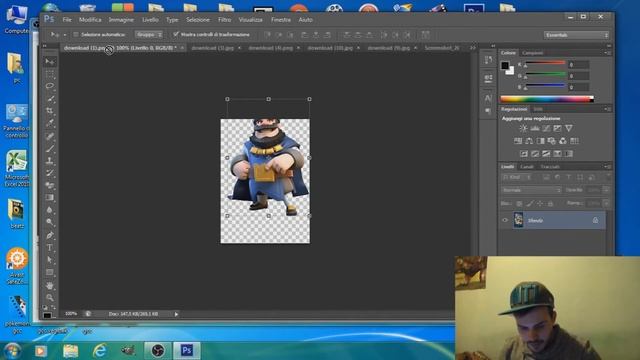Viewport: 640px width, 360px height.
Task: Select the Eraser tool
Action: pos(50,185)
